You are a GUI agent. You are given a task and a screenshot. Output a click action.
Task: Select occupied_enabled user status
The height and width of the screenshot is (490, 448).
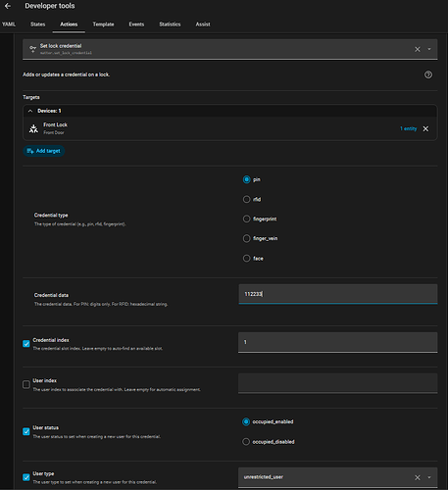(246, 422)
